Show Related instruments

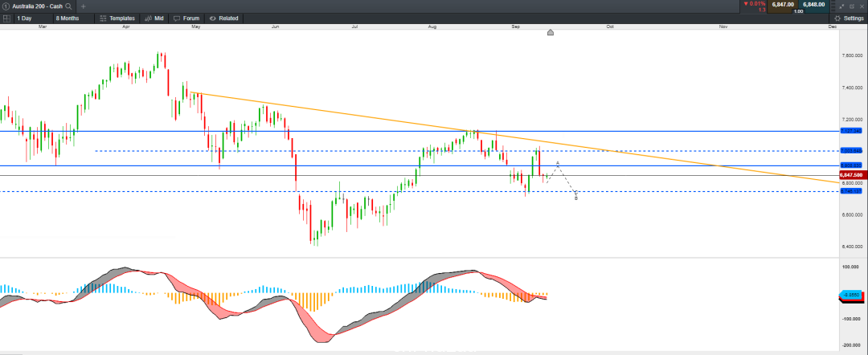[x=223, y=18]
